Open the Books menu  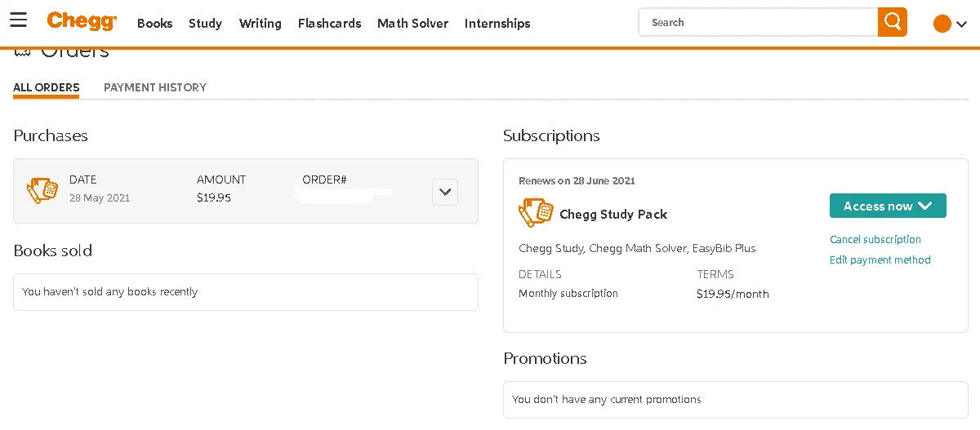[154, 24]
